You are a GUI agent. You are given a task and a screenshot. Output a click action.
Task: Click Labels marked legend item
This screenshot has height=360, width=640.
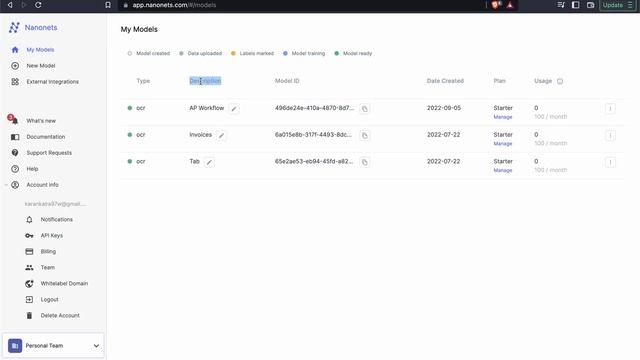tap(252, 53)
